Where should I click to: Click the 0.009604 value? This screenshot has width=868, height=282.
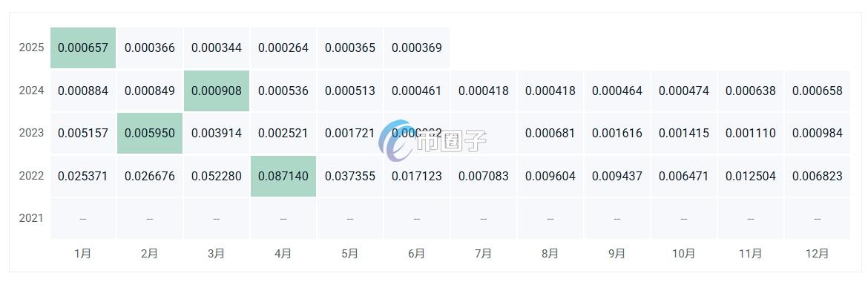pos(550,176)
